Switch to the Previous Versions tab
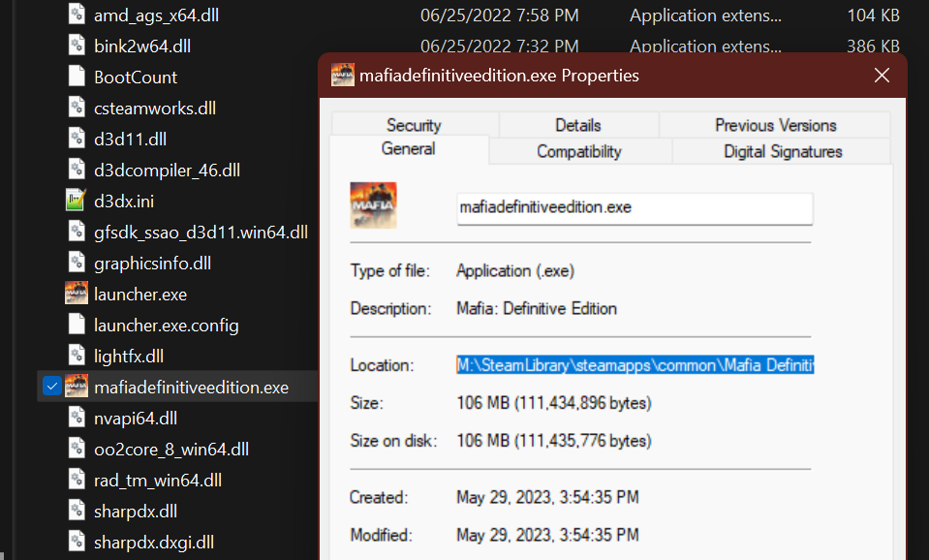Viewport: 929px width, 560px height. pos(776,125)
